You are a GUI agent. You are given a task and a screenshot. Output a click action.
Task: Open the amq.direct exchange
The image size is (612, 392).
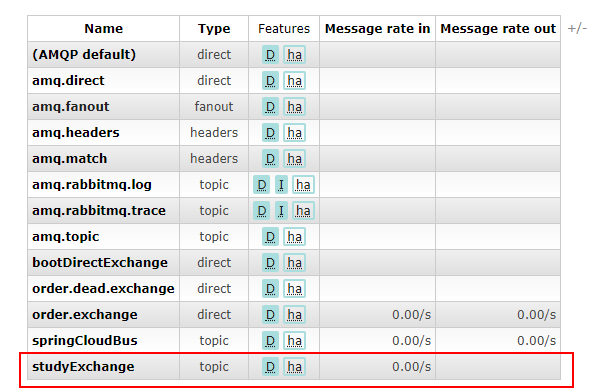[68, 81]
